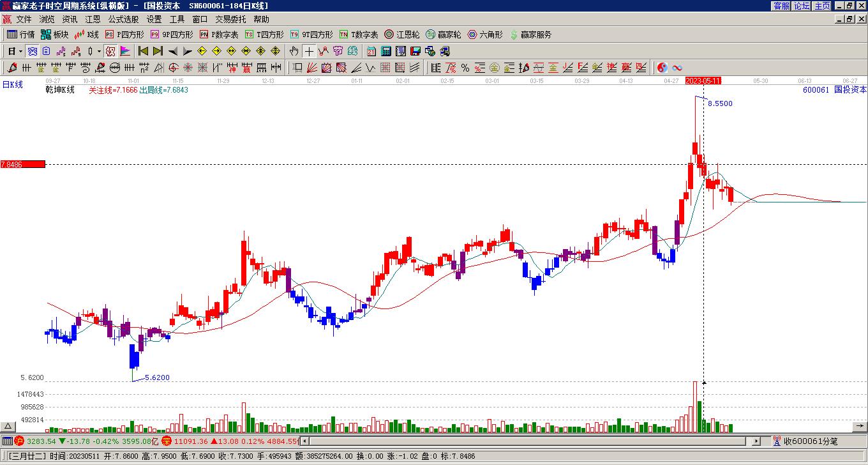Open the 帮助 menu

coord(261,20)
